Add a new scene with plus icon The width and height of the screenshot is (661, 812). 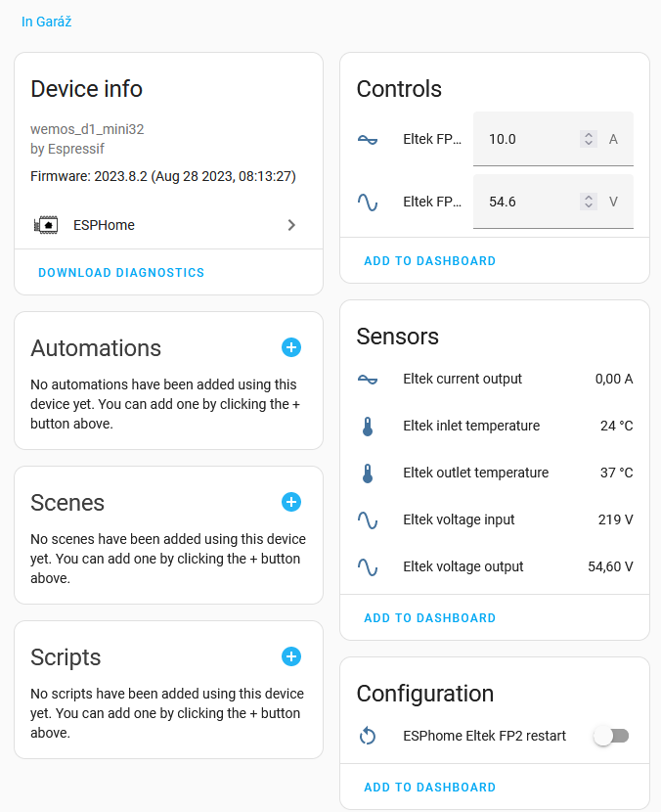click(x=291, y=502)
